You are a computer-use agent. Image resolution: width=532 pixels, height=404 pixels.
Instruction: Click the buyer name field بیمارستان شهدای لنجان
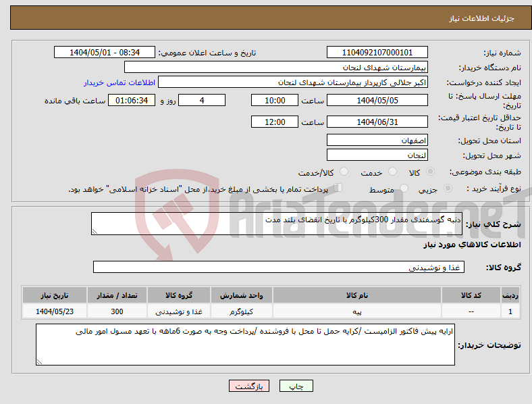point(276,67)
